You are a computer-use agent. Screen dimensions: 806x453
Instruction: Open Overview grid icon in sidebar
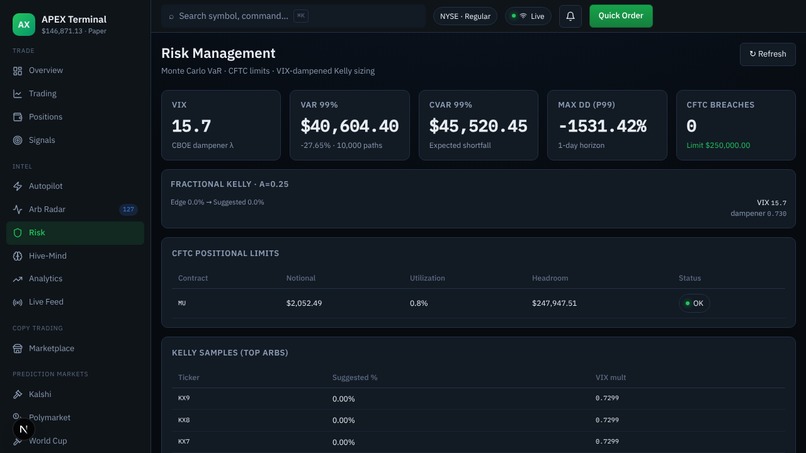point(17,71)
